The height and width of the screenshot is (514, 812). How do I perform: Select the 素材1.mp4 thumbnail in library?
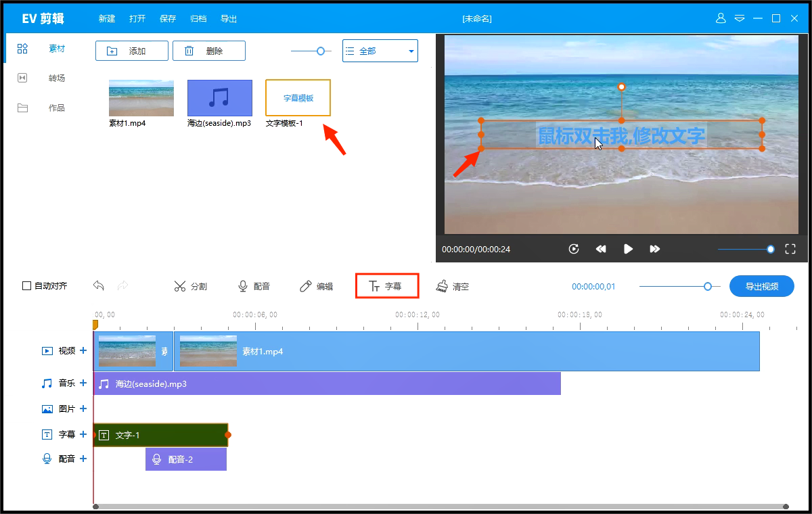tap(141, 98)
